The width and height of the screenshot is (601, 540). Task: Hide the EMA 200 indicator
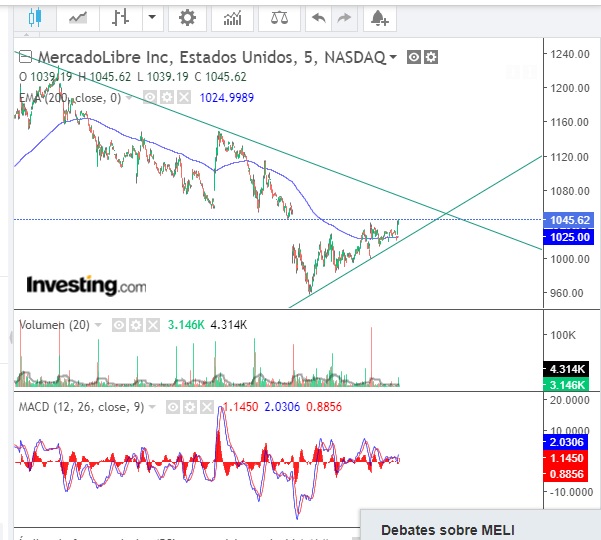click(149, 97)
